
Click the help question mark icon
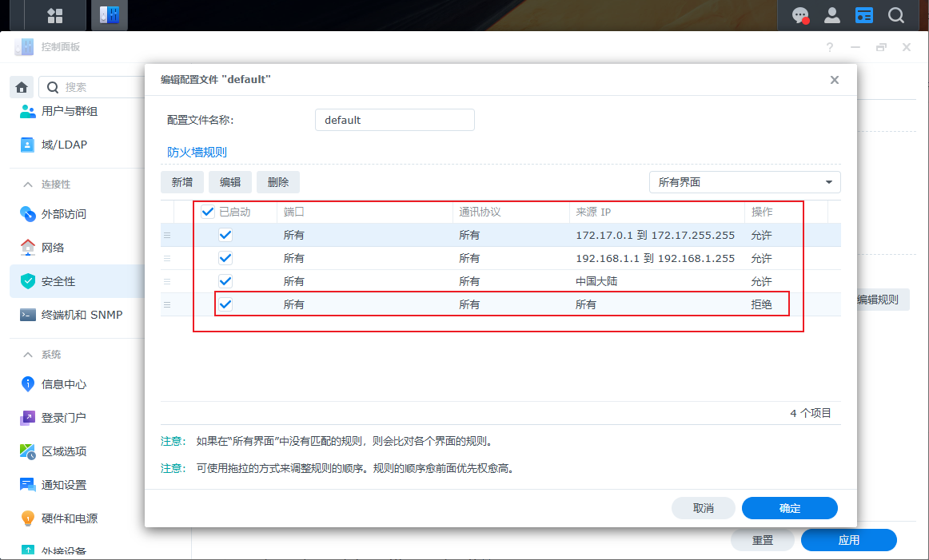(829, 47)
